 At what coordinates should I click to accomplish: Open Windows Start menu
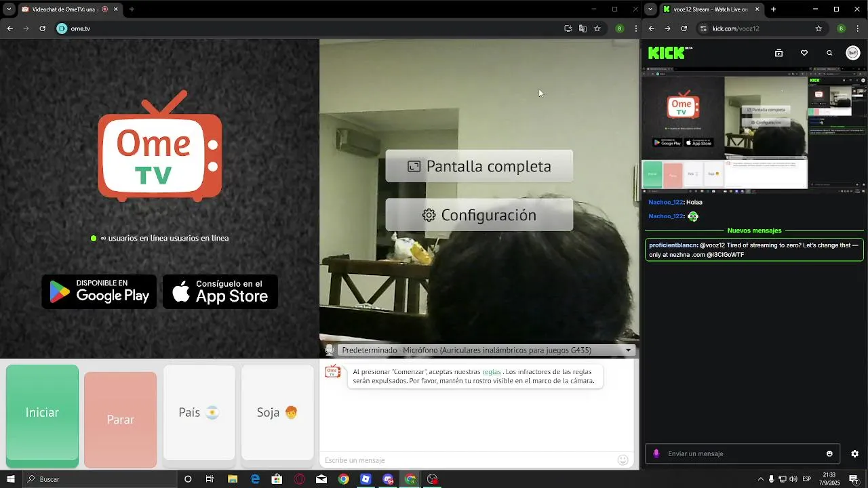(11, 479)
